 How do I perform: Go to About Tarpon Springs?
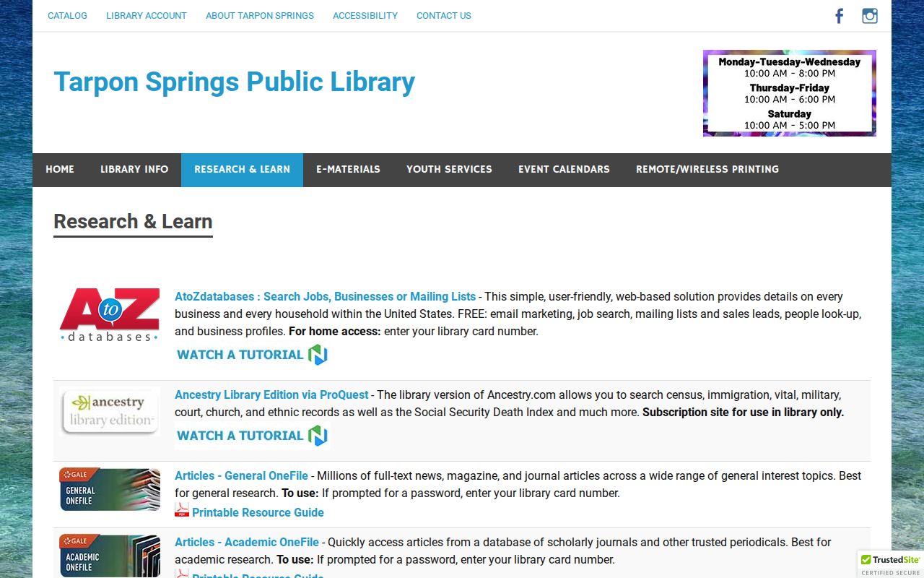pos(260,15)
